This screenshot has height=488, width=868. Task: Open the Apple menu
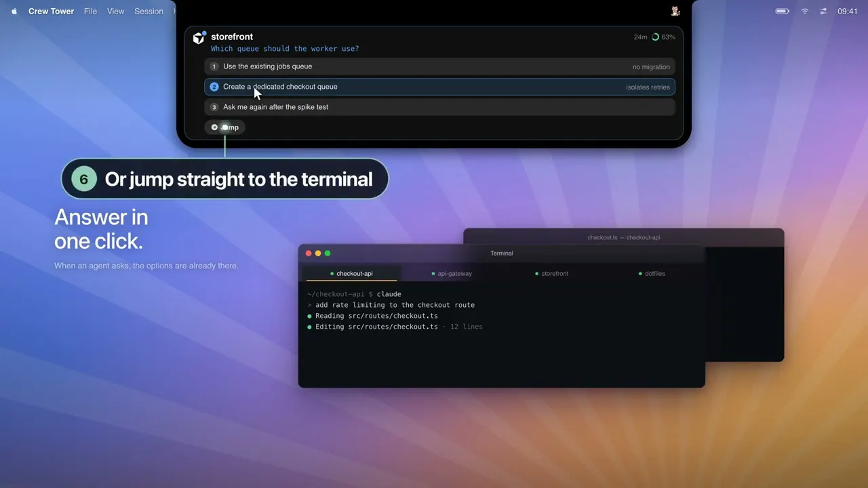point(14,11)
